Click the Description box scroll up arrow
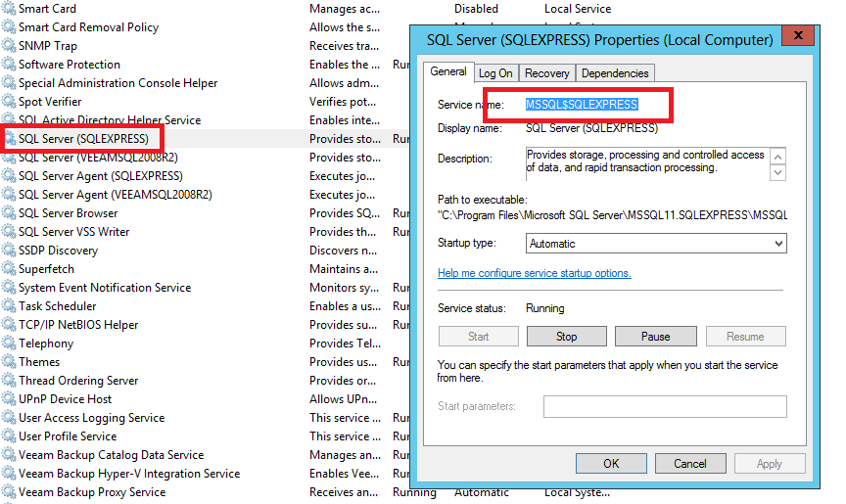The width and height of the screenshot is (846, 504). click(777, 157)
